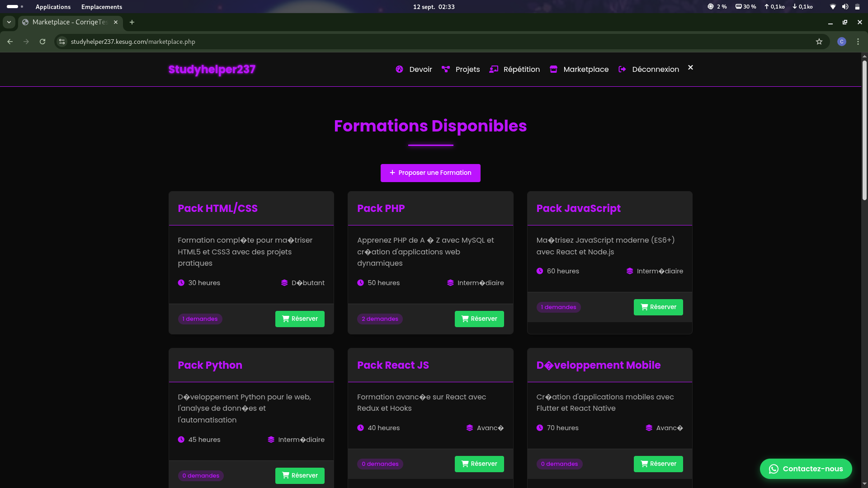Click the Devoir icon in the navbar
Screen dimensions: 868x488
coord(399,69)
